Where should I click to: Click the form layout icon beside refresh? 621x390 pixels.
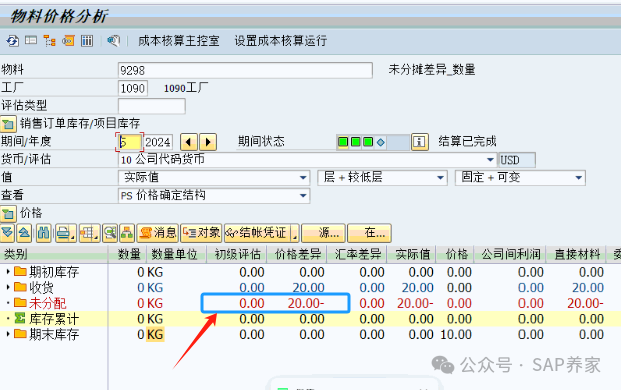point(31,40)
